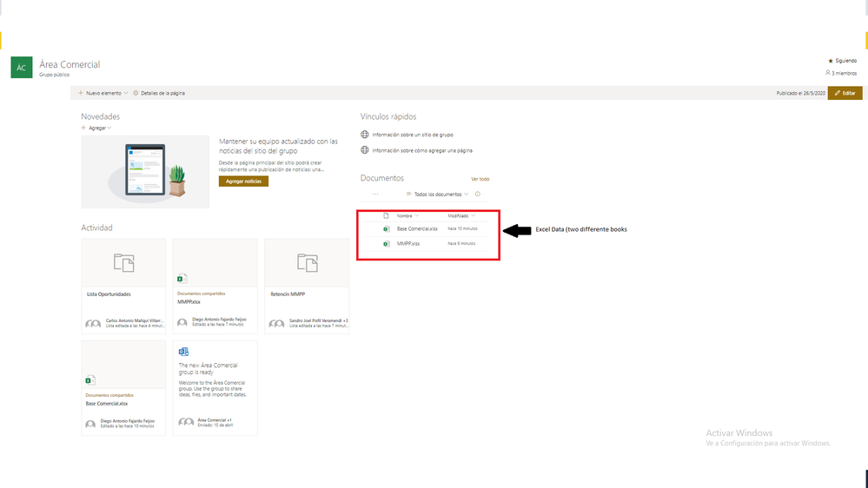Screen dimensions: 868x488
Task: Open Detalles de la página
Action: point(159,93)
